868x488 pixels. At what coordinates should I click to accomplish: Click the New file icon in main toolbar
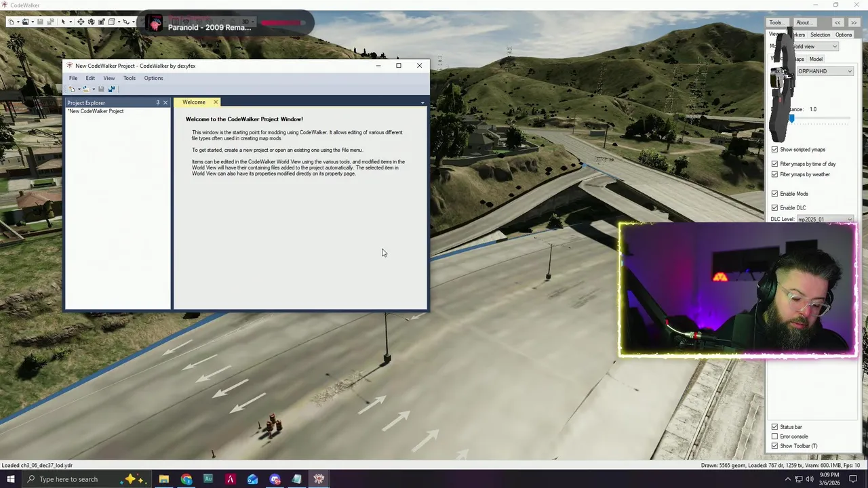click(x=11, y=22)
